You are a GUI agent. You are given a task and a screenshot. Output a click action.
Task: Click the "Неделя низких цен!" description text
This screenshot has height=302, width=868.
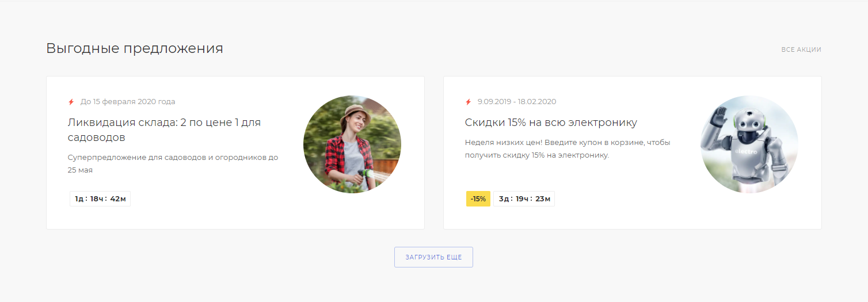click(x=568, y=149)
